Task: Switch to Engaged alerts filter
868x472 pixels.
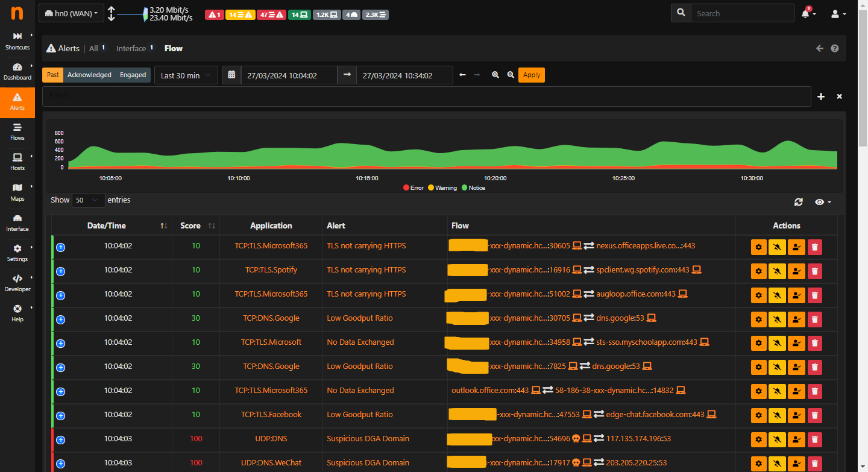Action: tap(133, 75)
